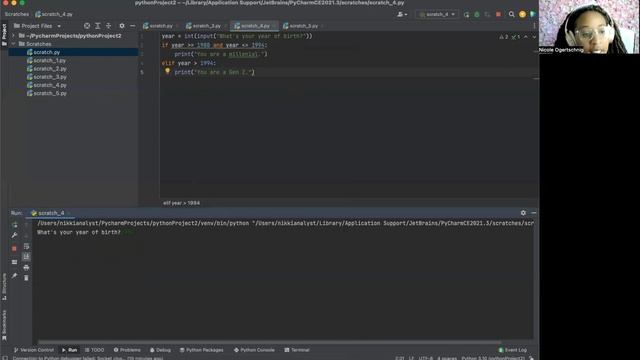Click the code line 'elif year > 1994:'

(x=189, y=63)
